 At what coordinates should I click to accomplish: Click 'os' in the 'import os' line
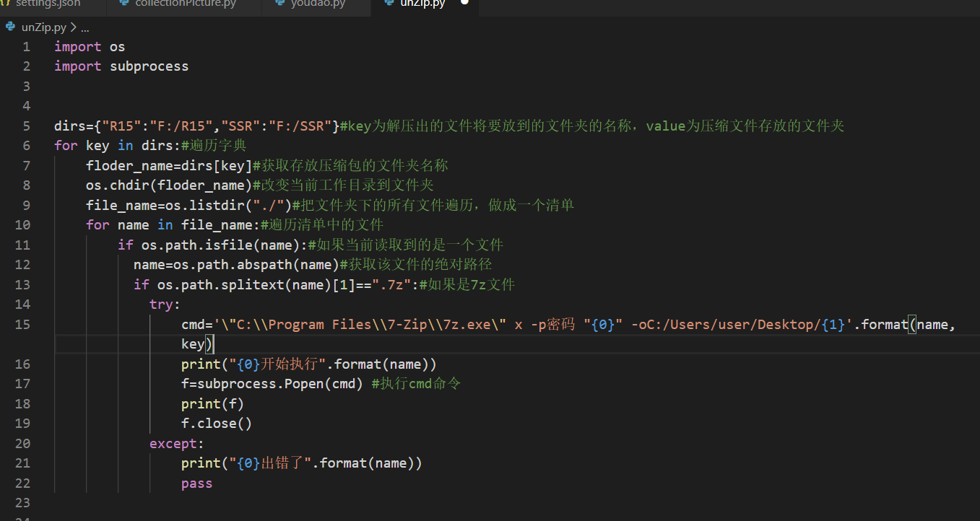coord(118,47)
